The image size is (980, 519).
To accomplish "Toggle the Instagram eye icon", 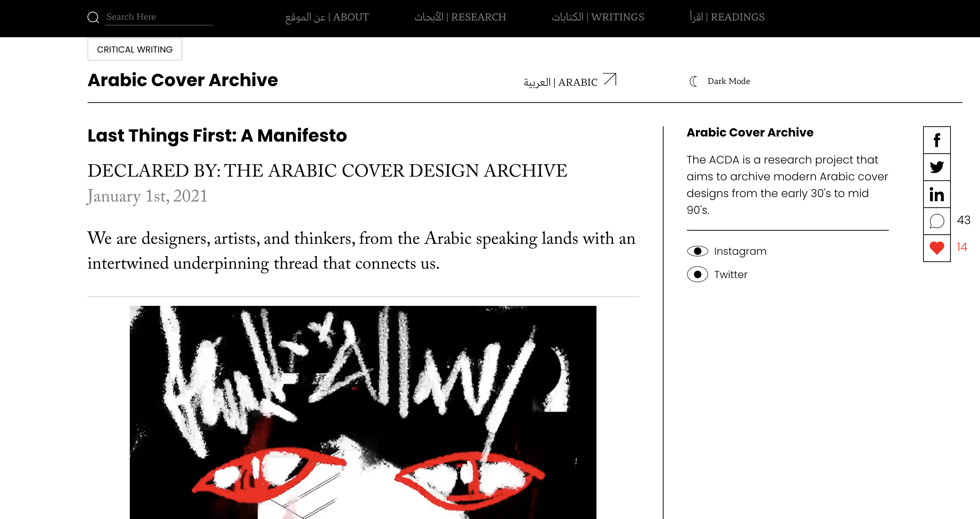I will 697,251.
